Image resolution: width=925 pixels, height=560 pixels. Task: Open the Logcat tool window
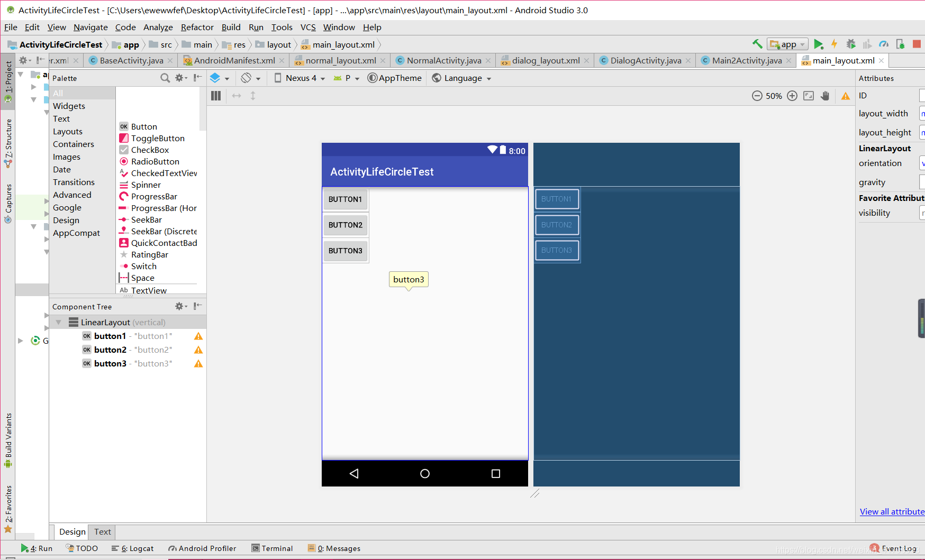pyautogui.click(x=132, y=549)
